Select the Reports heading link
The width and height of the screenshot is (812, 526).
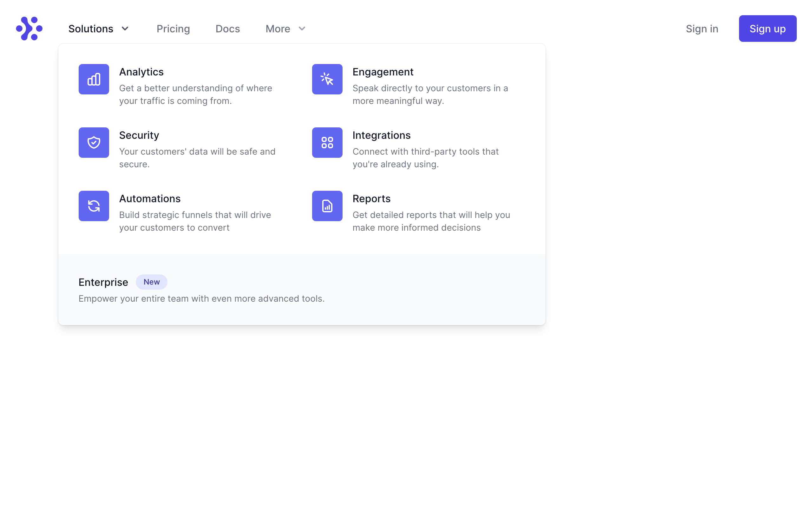pos(371,199)
